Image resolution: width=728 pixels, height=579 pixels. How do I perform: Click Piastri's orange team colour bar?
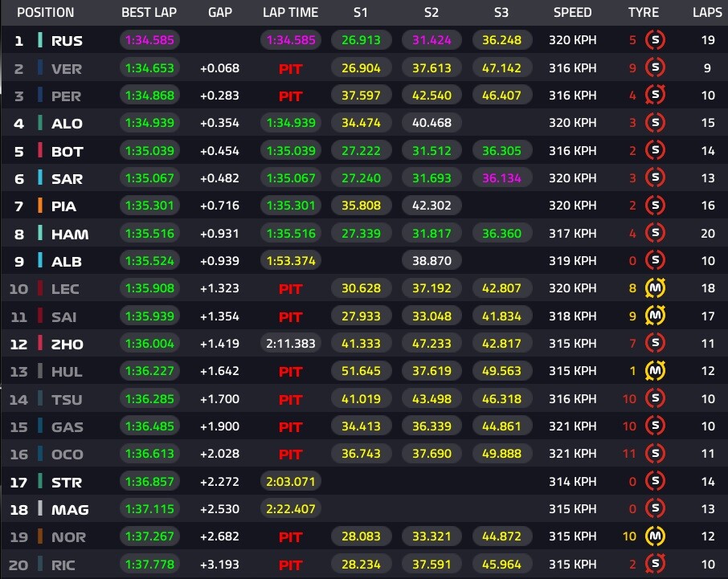click(x=39, y=206)
